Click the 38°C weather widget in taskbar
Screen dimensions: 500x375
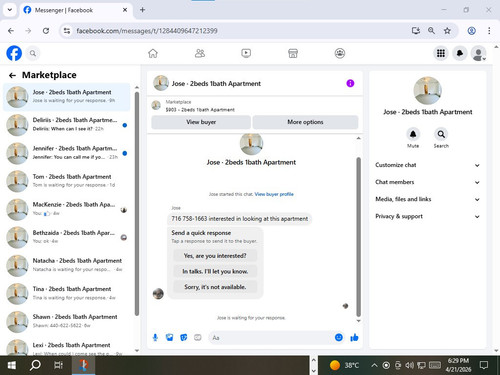click(x=344, y=365)
